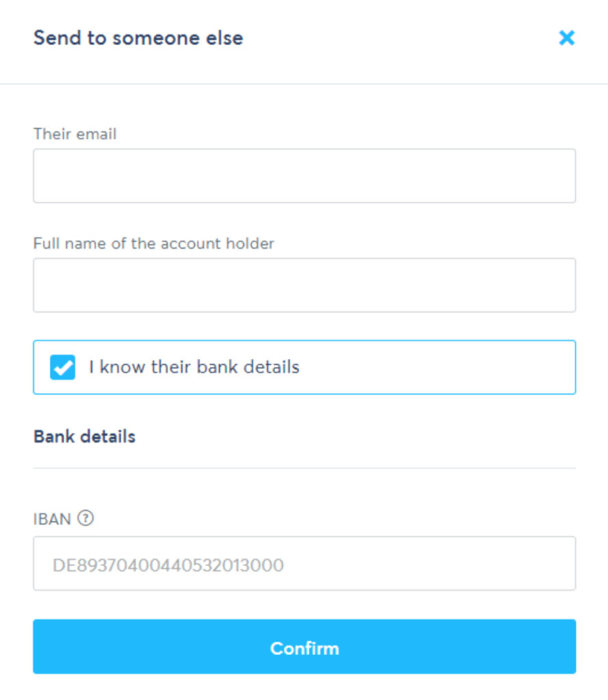
Task: Focus the Their email input field
Action: pos(304,176)
